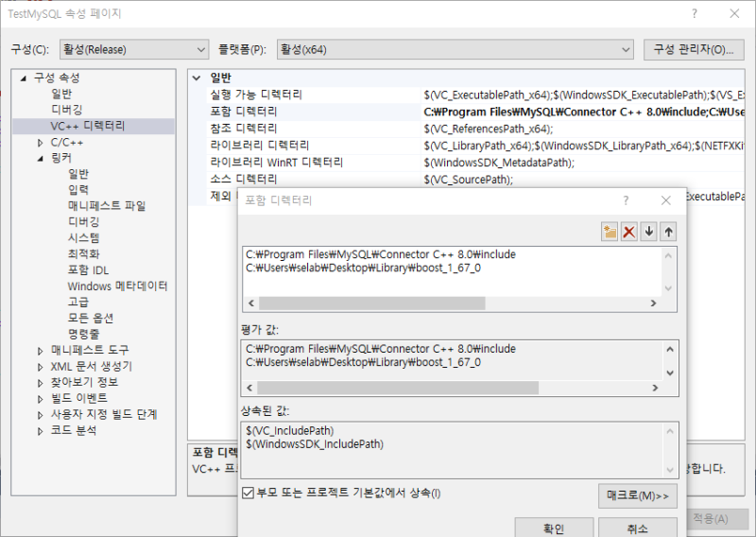Delete the selected include directory line
756x537 pixels.
pos(628,232)
